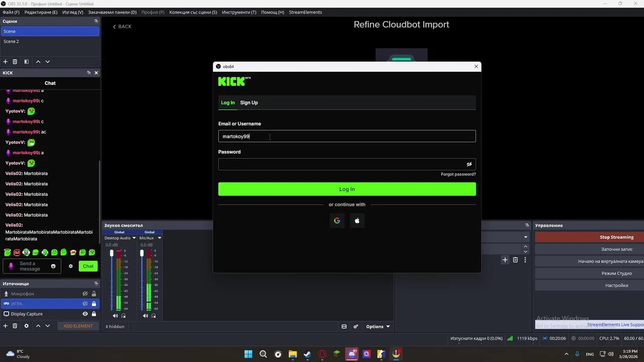
Task: Decrease transition duration with down arrow
Action: (x=526, y=251)
